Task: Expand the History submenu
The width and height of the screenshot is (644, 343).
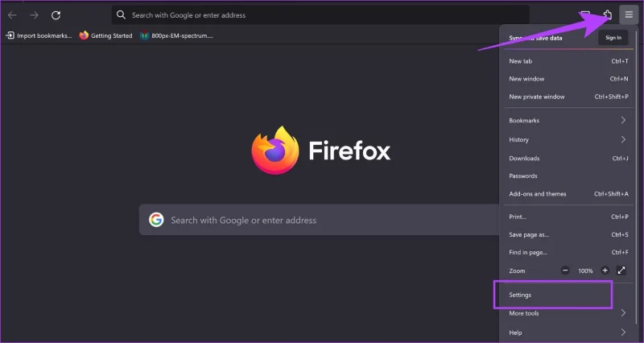Action: [568, 139]
